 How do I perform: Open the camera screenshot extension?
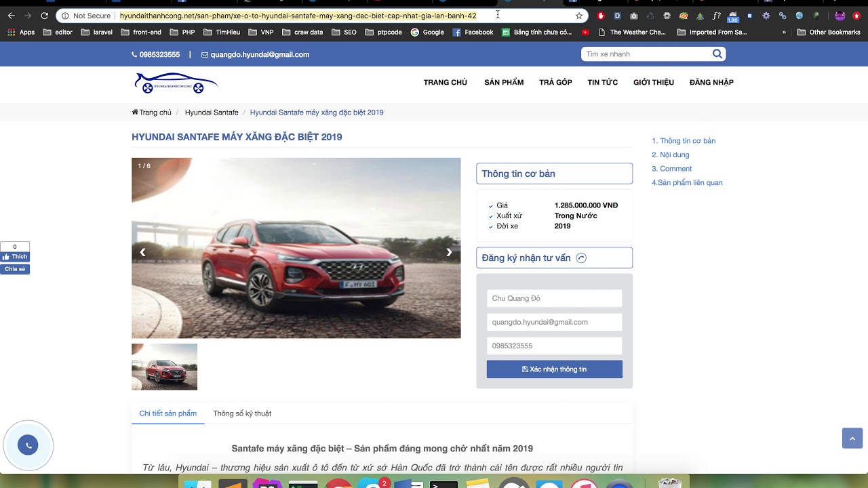[x=633, y=16]
